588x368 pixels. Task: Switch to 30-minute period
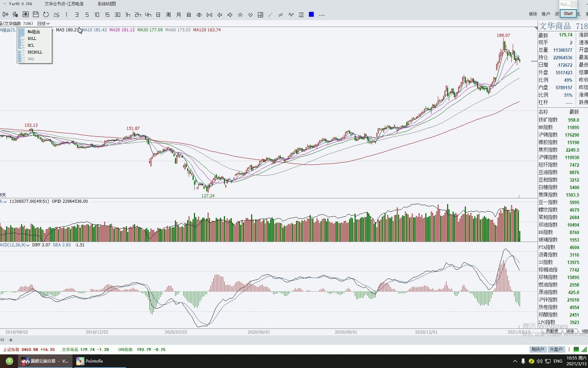[x=117, y=15]
